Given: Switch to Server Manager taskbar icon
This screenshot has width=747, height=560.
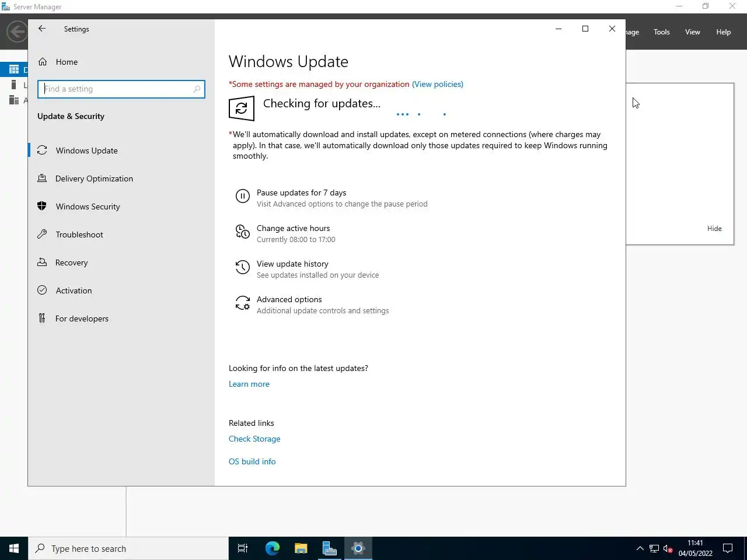Looking at the screenshot, I should pos(329,548).
